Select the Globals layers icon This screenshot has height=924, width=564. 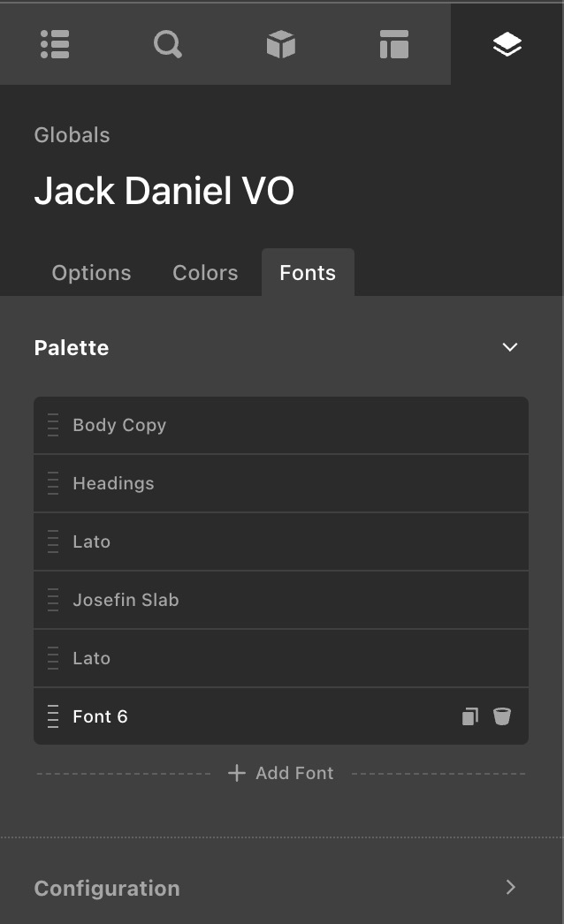[x=507, y=44]
